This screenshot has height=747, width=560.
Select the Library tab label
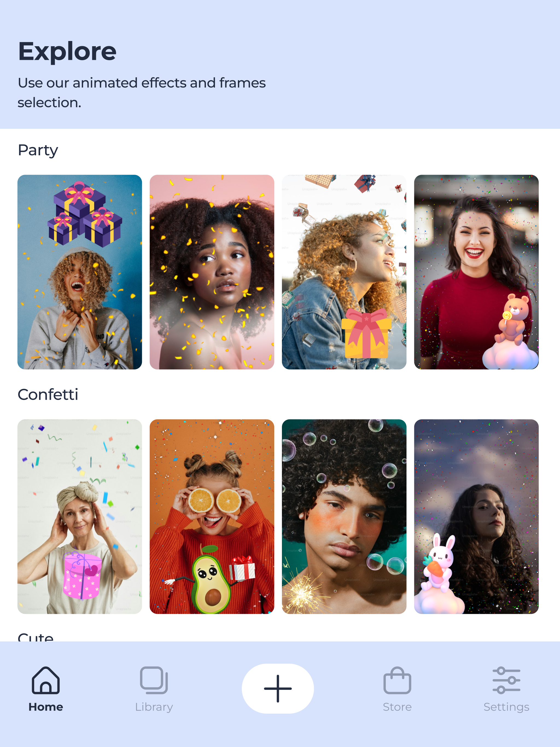click(154, 707)
